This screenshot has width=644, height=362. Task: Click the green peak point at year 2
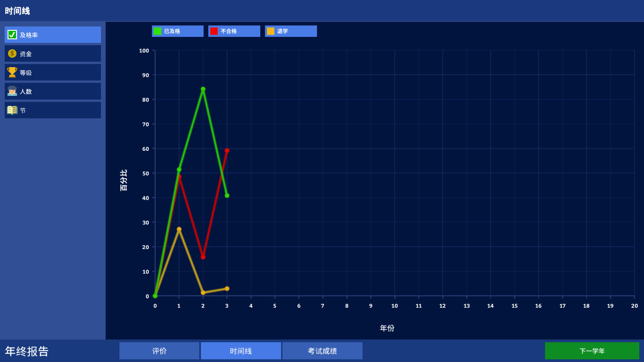click(203, 89)
